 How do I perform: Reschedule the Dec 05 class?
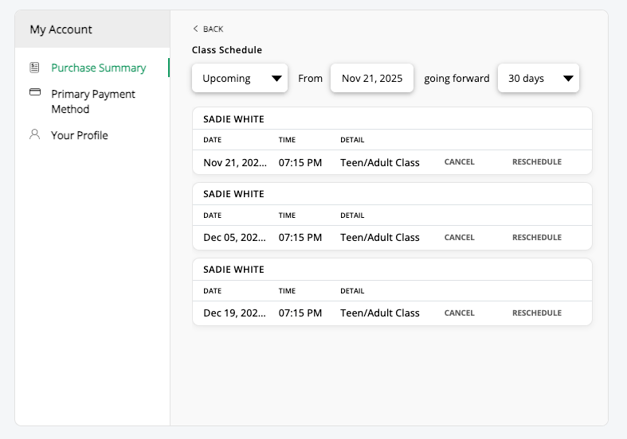pos(536,238)
